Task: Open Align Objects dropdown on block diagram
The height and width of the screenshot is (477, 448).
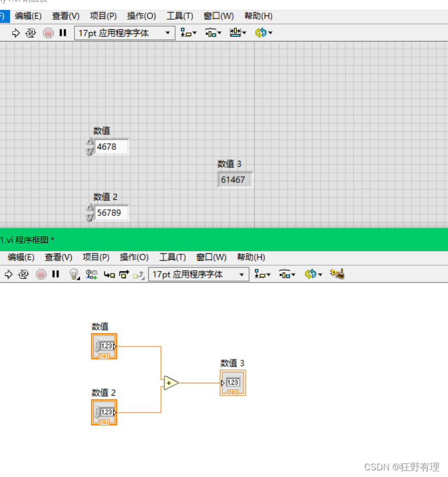Action: (x=262, y=274)
